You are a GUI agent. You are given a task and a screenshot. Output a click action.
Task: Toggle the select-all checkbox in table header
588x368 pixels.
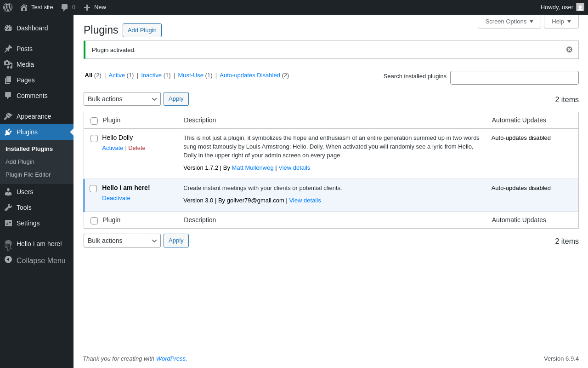(94, 121)
